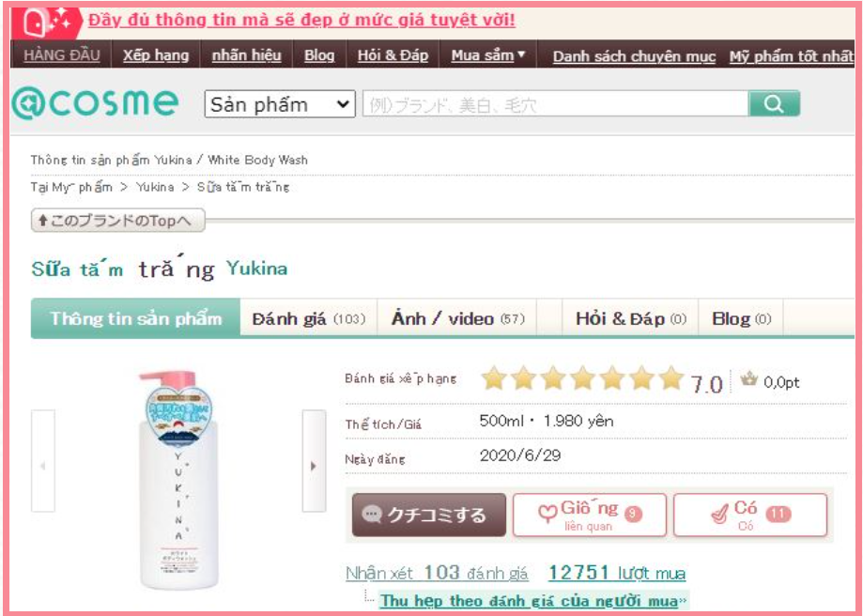Click the magnifier search button
The width and height of the screenshot is (863, 616).
tap(774, 103)
